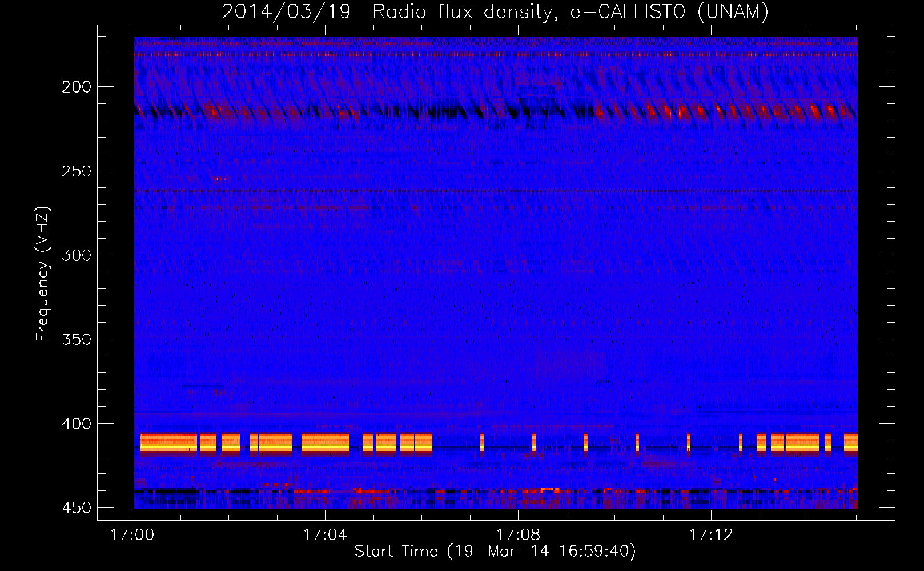Click the 450 frequency tick label
This screenshot has width=924, height=571.
coord(77,508)
